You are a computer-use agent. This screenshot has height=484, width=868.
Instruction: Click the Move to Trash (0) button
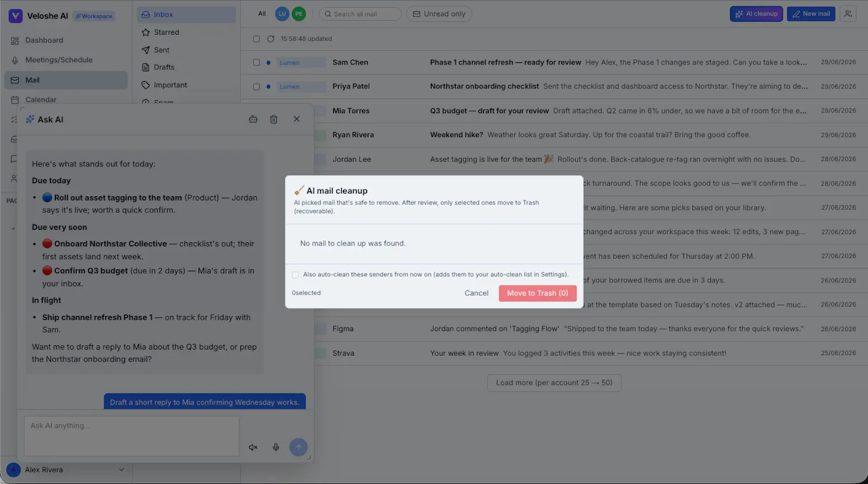click(538, 293)
